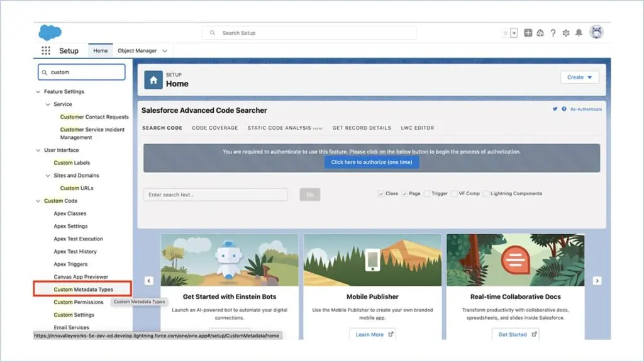Click Get Started under Collaborative Docs
This screenshot has height=362, width=644.
click(516, 334)
